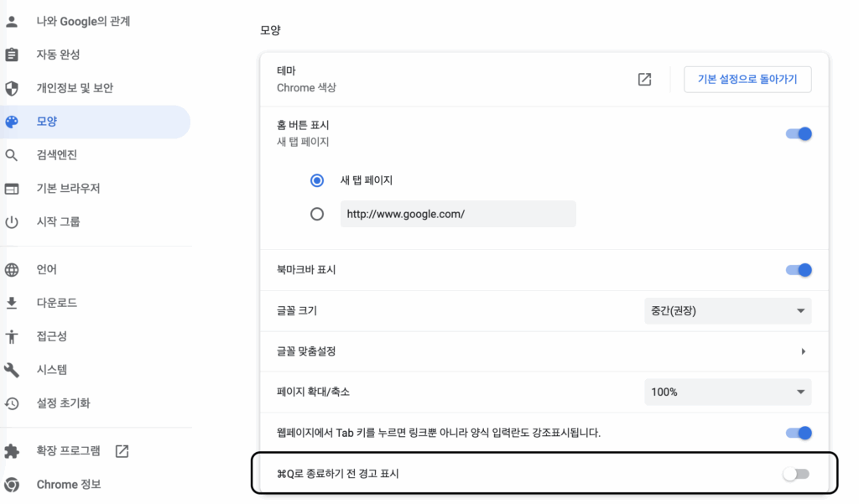Open the theme external link icon
The image size is (859, 504).
pyautogui.click(x=644, y=80)
